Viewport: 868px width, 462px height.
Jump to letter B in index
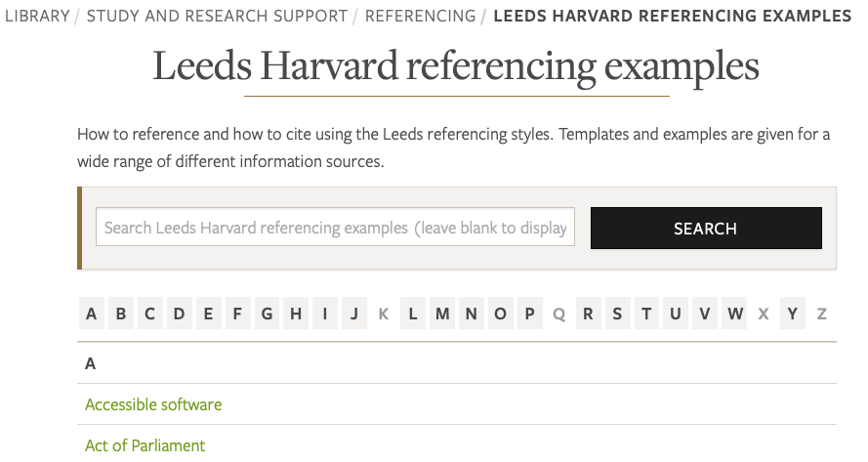121,314
